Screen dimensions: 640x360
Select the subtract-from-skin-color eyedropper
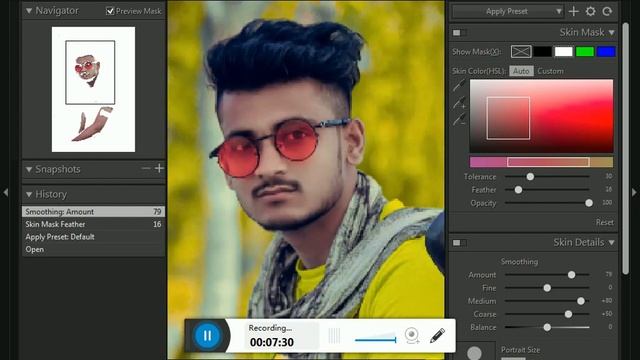459,120
